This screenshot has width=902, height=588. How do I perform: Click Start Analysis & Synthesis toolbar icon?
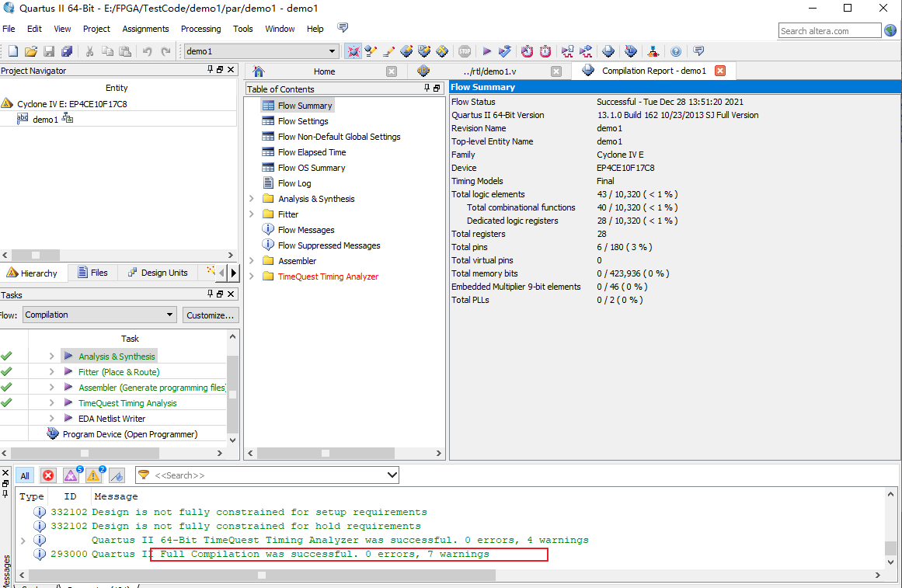504,51
